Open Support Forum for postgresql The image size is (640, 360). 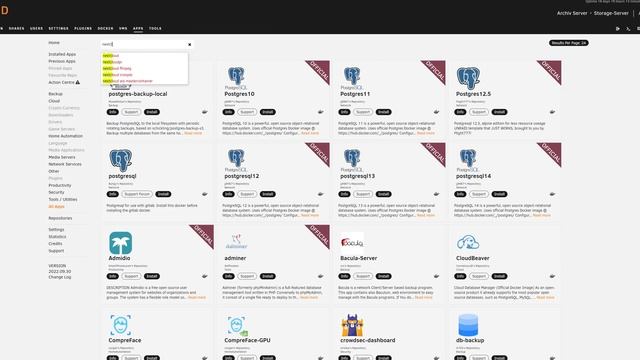click(x=137, y=194)
